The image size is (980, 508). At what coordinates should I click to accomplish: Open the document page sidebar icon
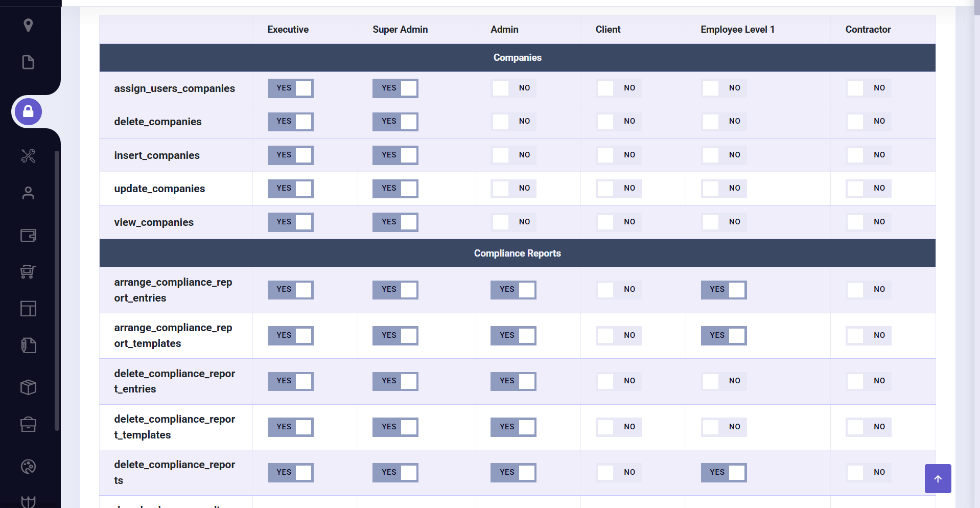coord(28,62)
